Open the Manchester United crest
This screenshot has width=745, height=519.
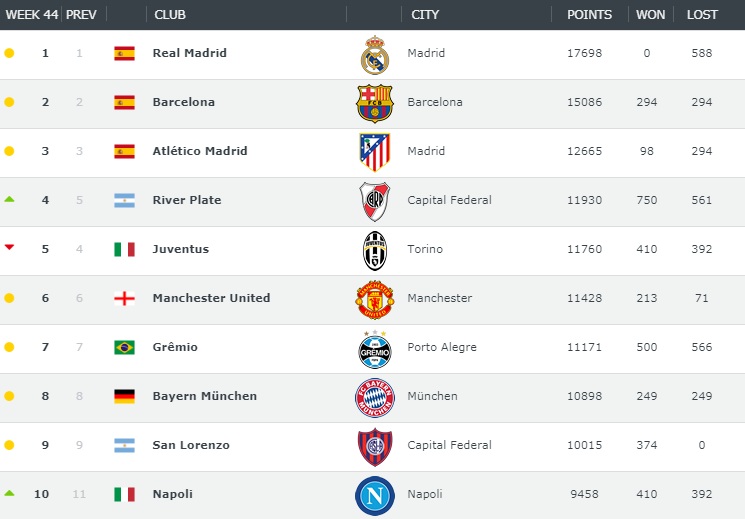pyautogui.click(x=375, y=299)
